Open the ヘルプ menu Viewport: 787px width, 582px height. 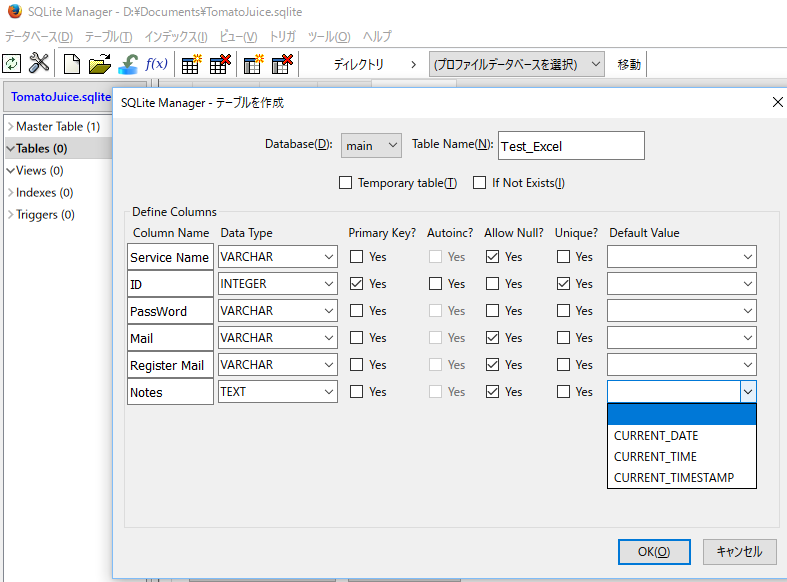377,36
